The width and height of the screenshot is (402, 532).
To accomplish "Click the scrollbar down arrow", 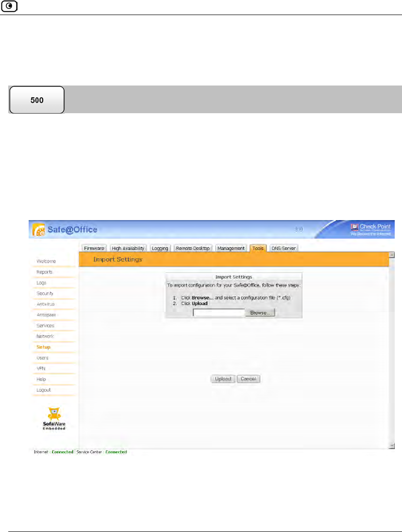I will coord(392,446).
